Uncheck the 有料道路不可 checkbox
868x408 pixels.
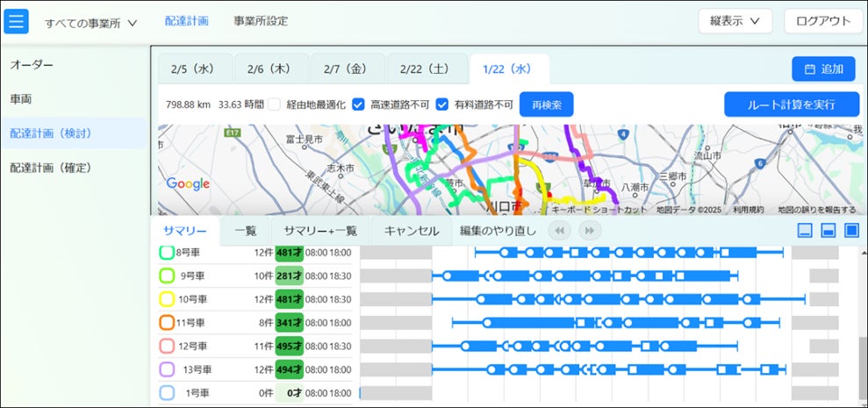coord(442,104)
